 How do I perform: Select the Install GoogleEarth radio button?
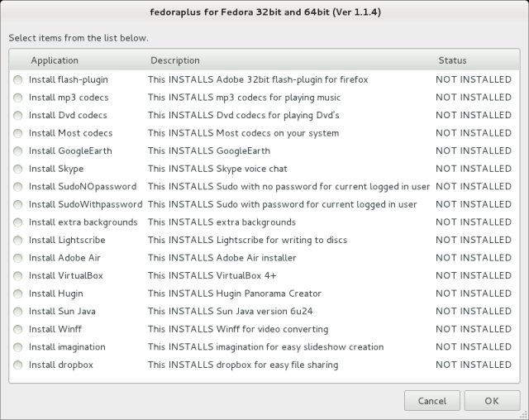(18, 151)
